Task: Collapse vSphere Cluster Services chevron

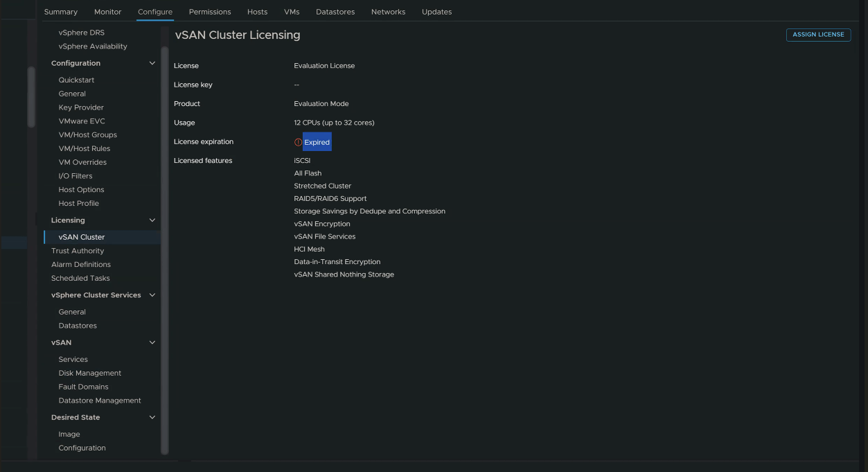Action: pos(152,295)
